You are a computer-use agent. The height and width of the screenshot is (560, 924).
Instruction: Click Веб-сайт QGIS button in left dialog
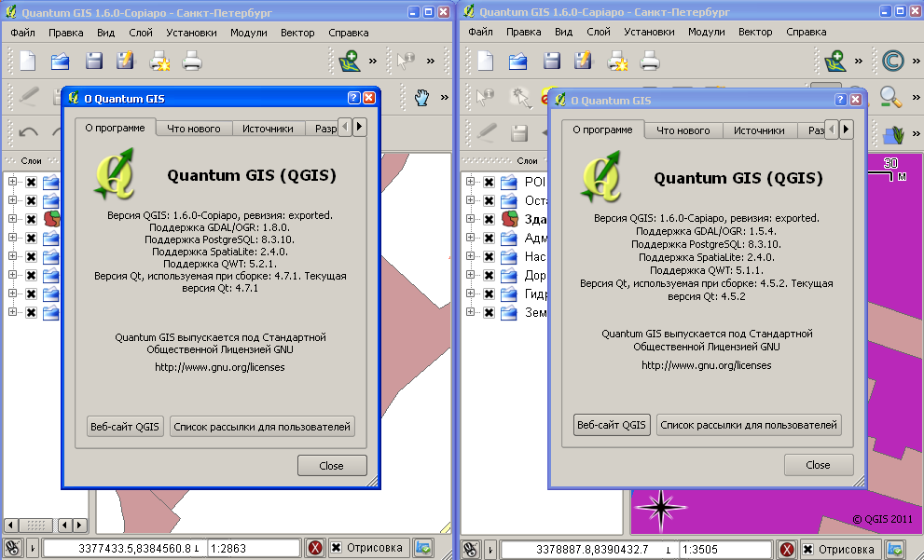pyautogui.click(x=124, y=427)
